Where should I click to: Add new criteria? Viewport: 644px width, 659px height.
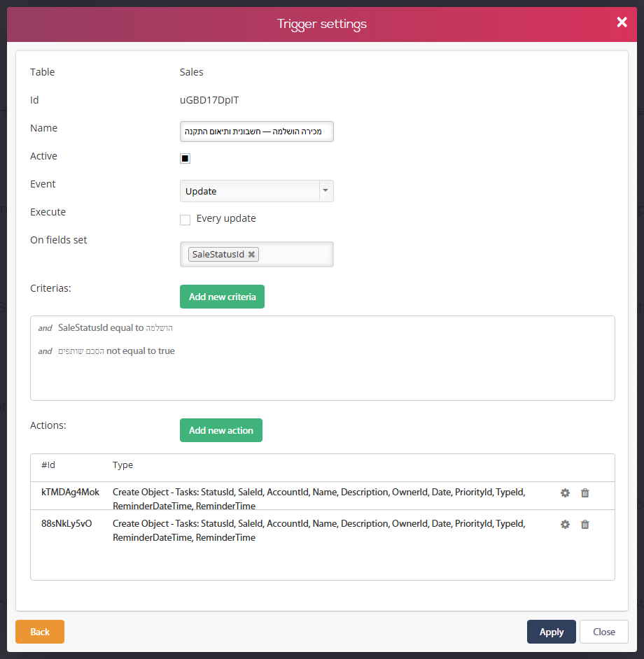pos(222,297)
